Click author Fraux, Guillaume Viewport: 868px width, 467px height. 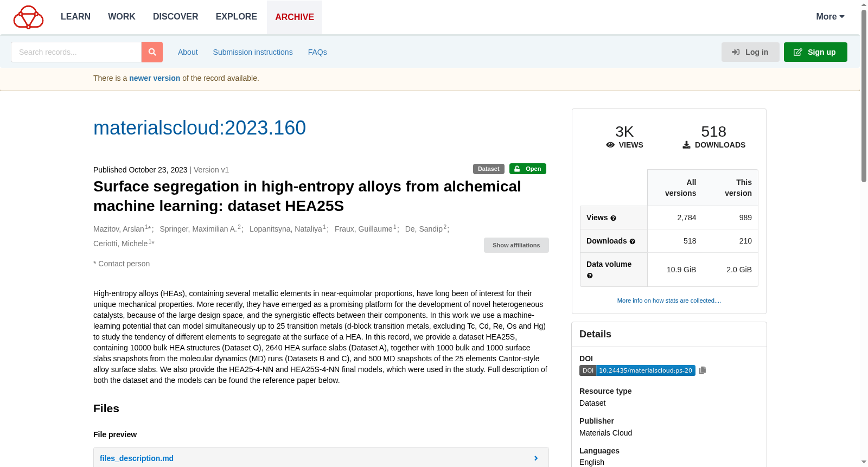[x=363, y=229]
